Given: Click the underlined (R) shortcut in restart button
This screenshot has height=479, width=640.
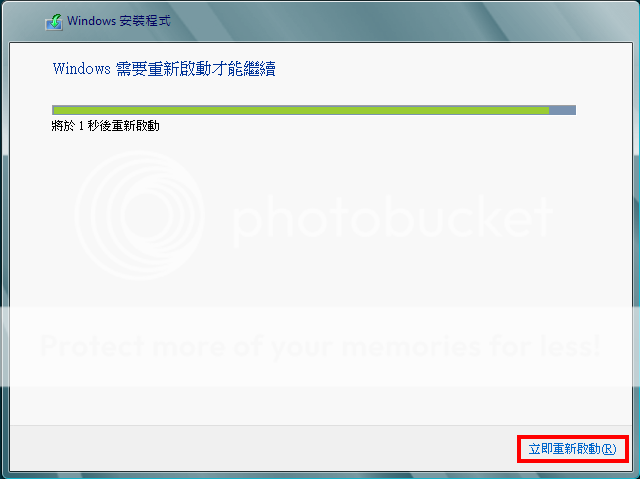Looking at the screenshot, I should pyautogui.click(x=609, y=449).
